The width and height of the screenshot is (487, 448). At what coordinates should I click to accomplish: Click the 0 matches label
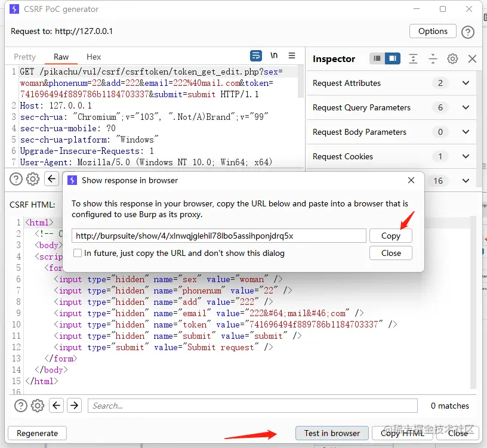coord(450,406)
